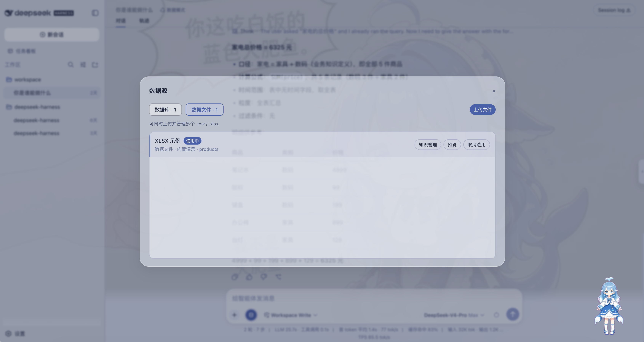Select the 数据文件 · 1 tab
644x342 pixels.
(x=205, y=110)
